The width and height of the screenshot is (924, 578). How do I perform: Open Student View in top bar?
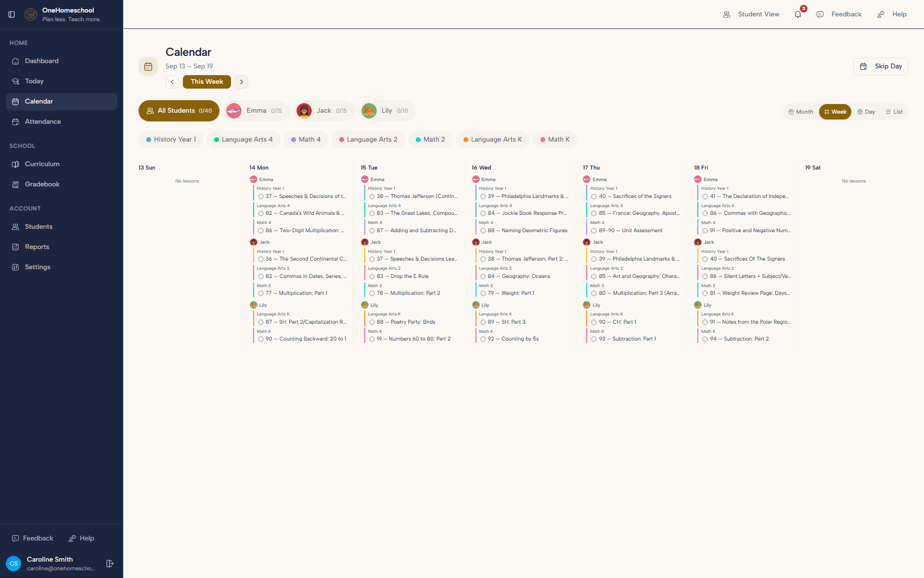[751, 14]
